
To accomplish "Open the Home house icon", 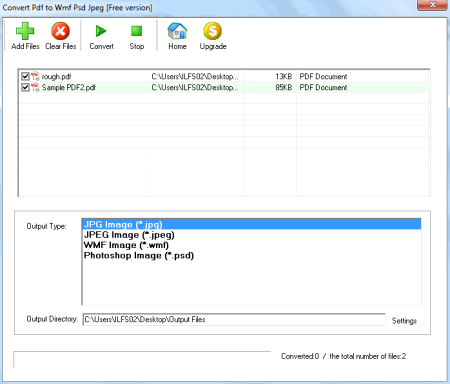I will (177, 31).
